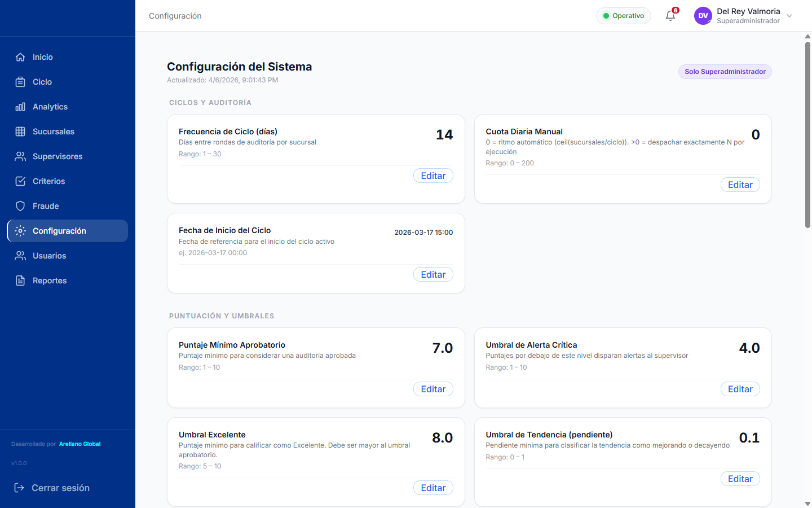Open the Reportes page
The image size is (812, 508).
tap(67, 281)
